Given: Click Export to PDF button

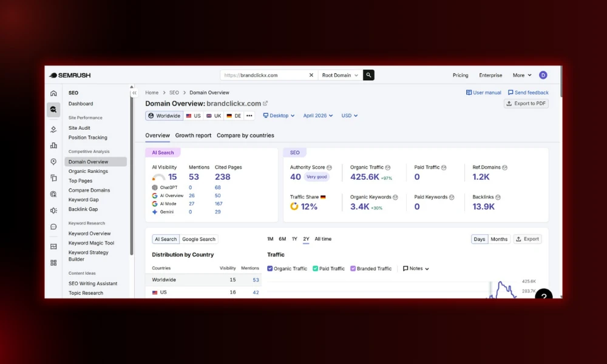Looking at the screenshot, I should 526,104.
